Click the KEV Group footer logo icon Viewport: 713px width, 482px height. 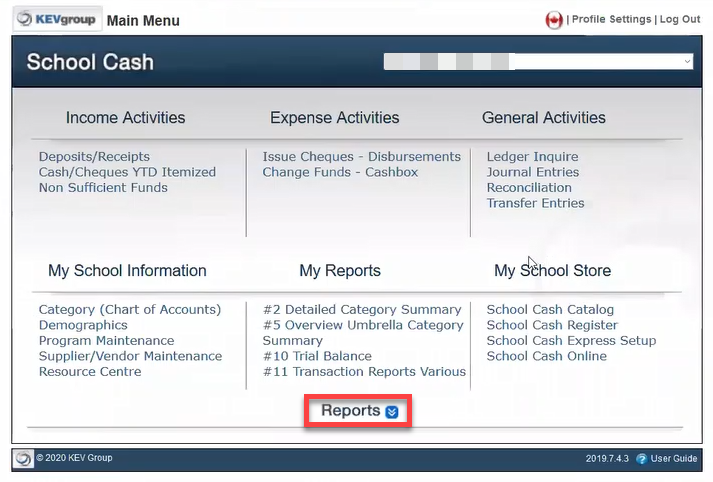tap(23, 459)
